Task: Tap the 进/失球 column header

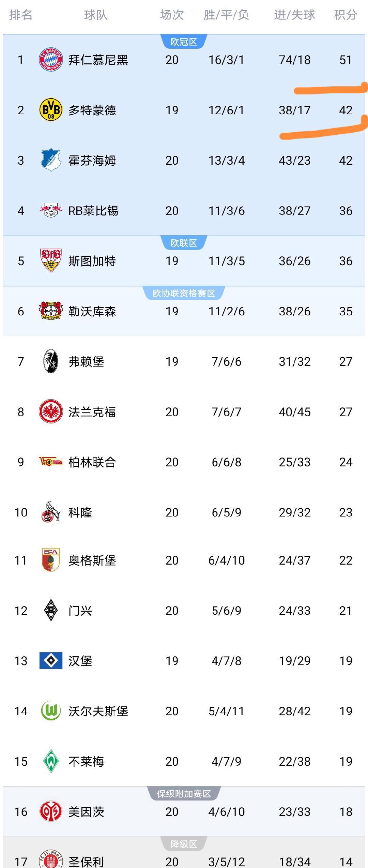Action: tap(294, 15)
